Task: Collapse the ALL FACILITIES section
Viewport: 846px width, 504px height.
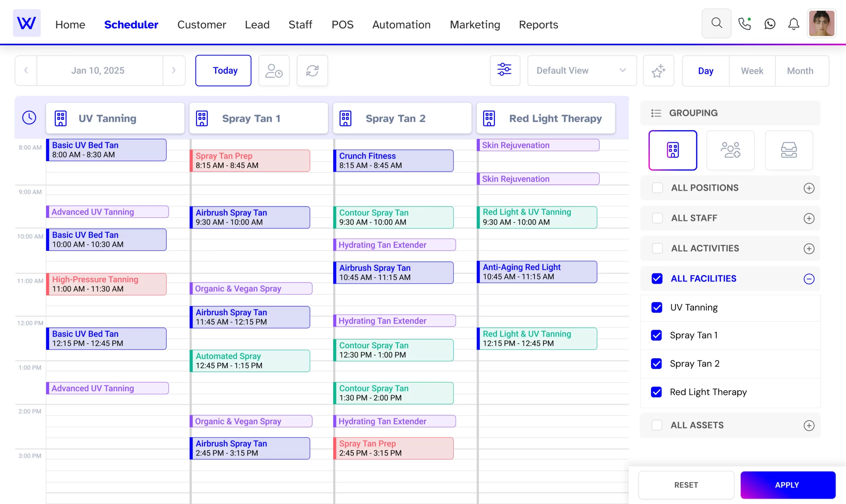Action: pyautogui.click(x=809, y=279)
